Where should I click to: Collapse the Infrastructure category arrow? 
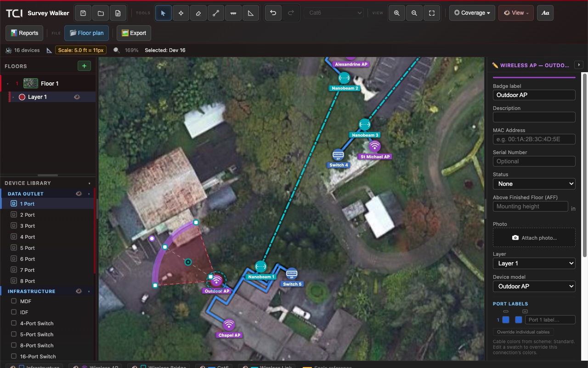point(89,292)
